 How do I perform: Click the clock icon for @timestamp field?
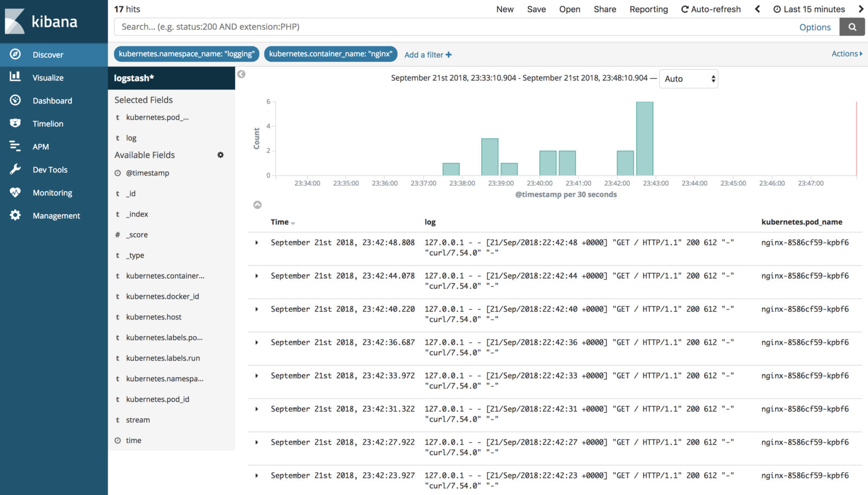click(x=118, y=173)
